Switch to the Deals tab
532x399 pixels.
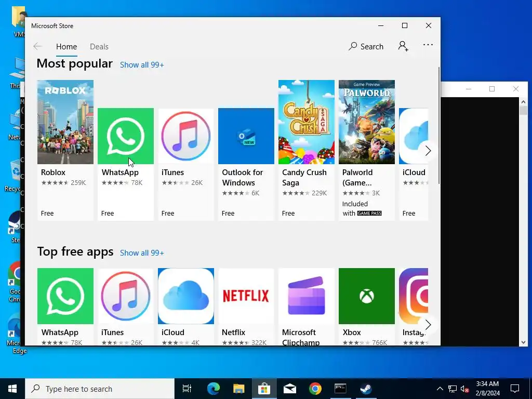[99, 46]
